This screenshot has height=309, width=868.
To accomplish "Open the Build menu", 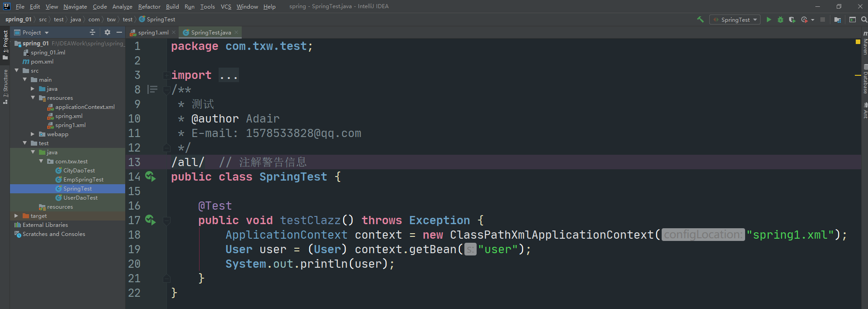I will (172, 6).
